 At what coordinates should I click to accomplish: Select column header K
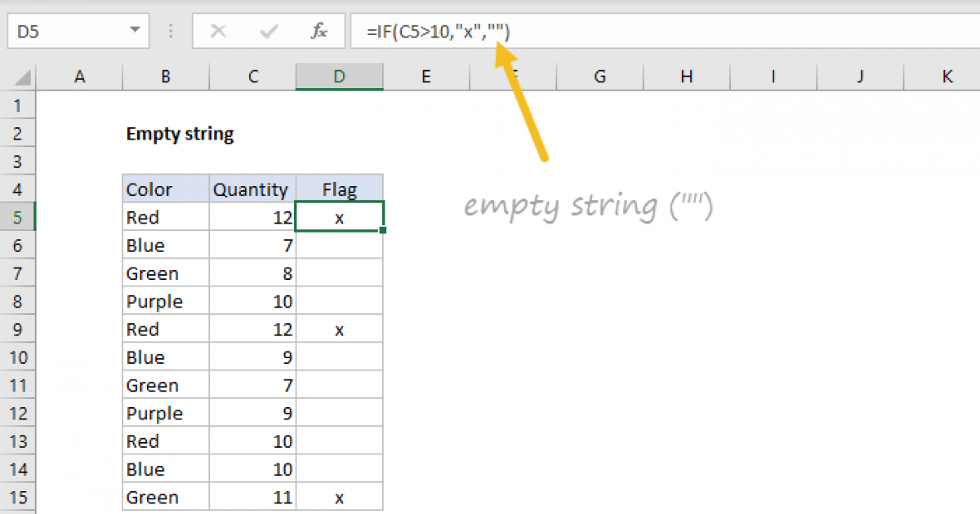tap(947, 76)
